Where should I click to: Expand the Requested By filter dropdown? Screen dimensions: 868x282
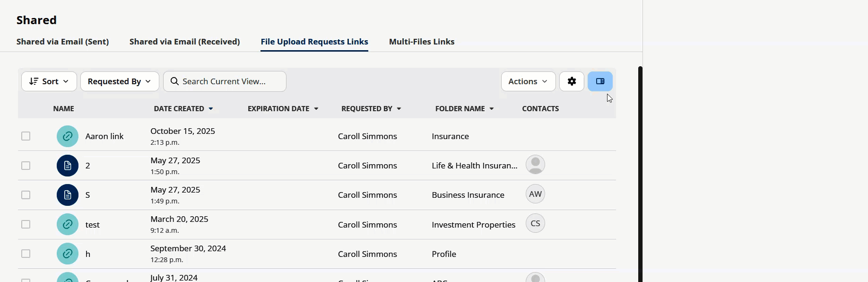pyautogui.click(x=120, y=81)
